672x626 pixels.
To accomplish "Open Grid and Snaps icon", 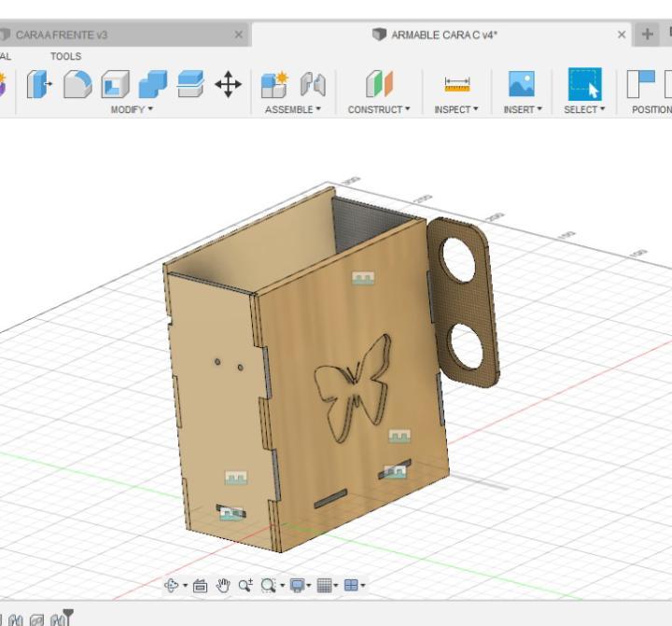I will tap(325, 585).
